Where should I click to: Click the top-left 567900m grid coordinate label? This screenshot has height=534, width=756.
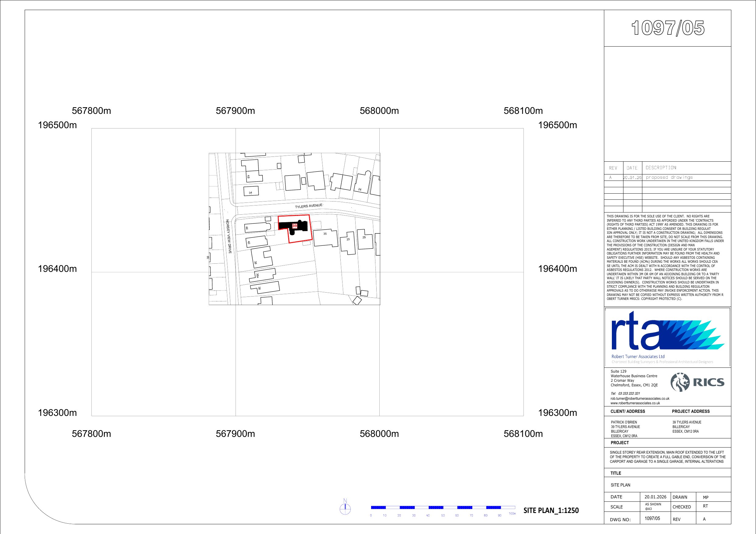235,111
